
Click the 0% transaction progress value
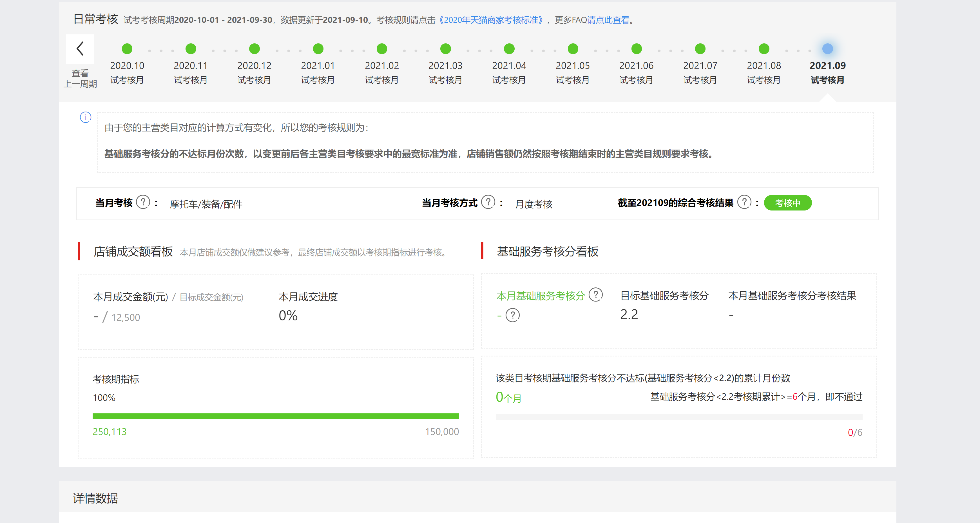coord(288,315)
